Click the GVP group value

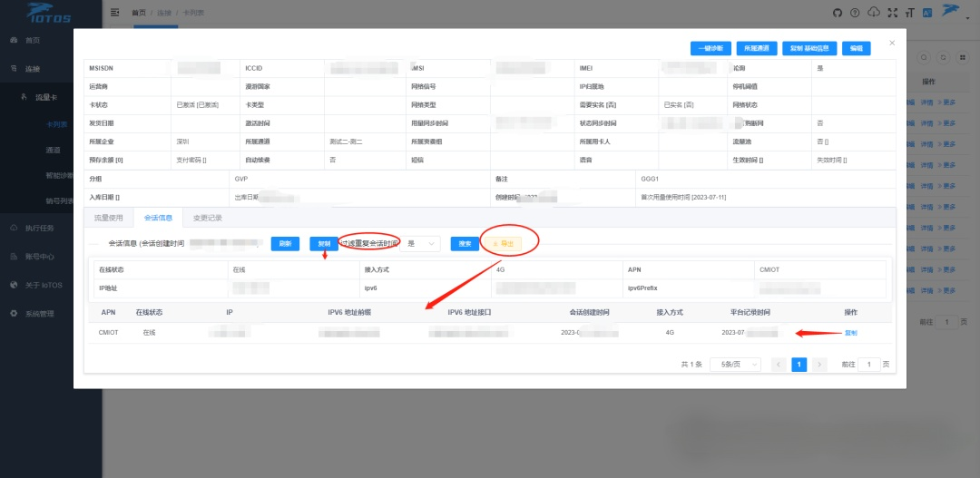[241, 179]
